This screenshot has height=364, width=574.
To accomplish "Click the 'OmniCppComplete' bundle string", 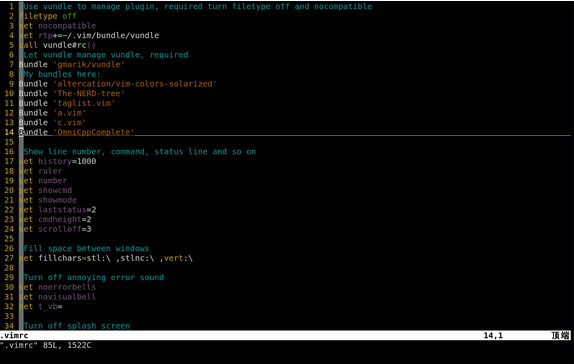I will coord(94,132).
